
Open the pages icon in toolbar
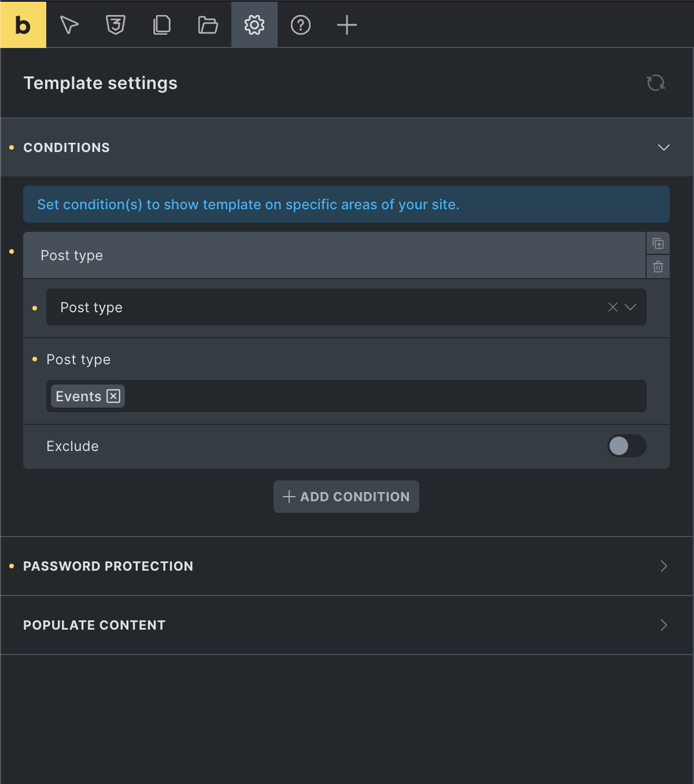[162, 25]
